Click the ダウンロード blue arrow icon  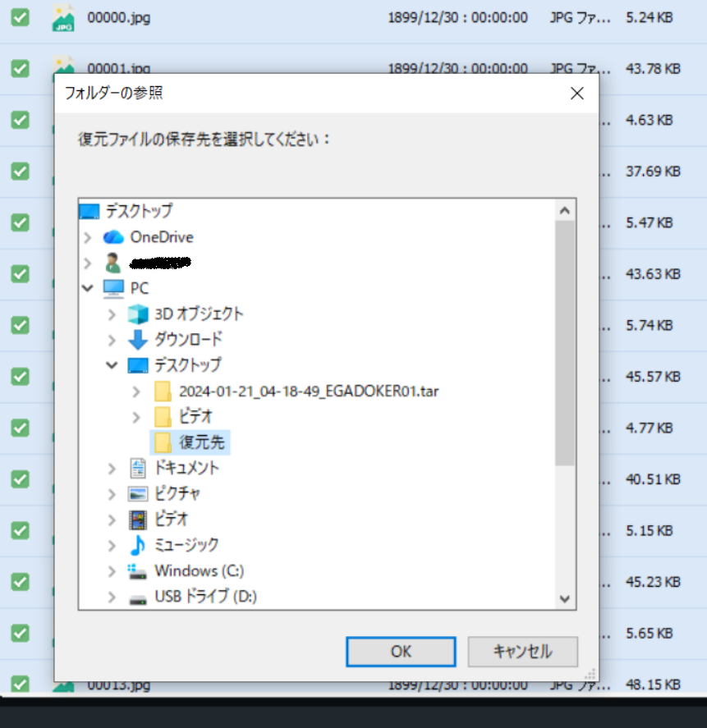[x=138, y=340]
